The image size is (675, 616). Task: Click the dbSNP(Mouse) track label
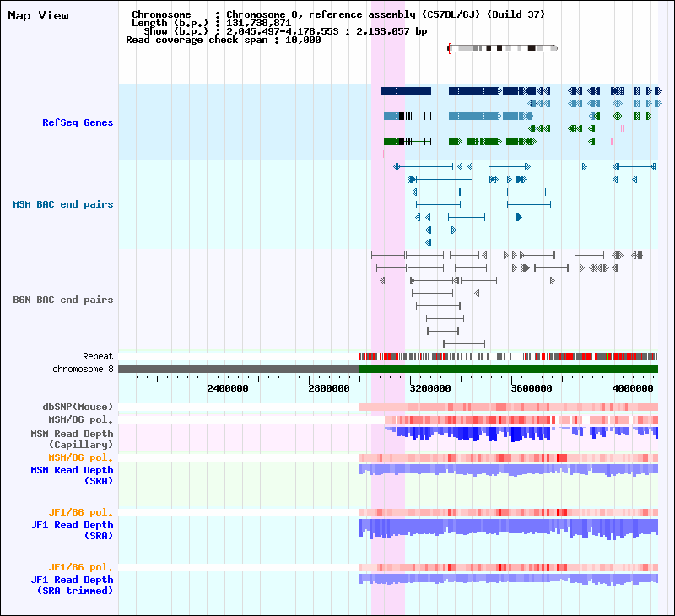[78, 407]
